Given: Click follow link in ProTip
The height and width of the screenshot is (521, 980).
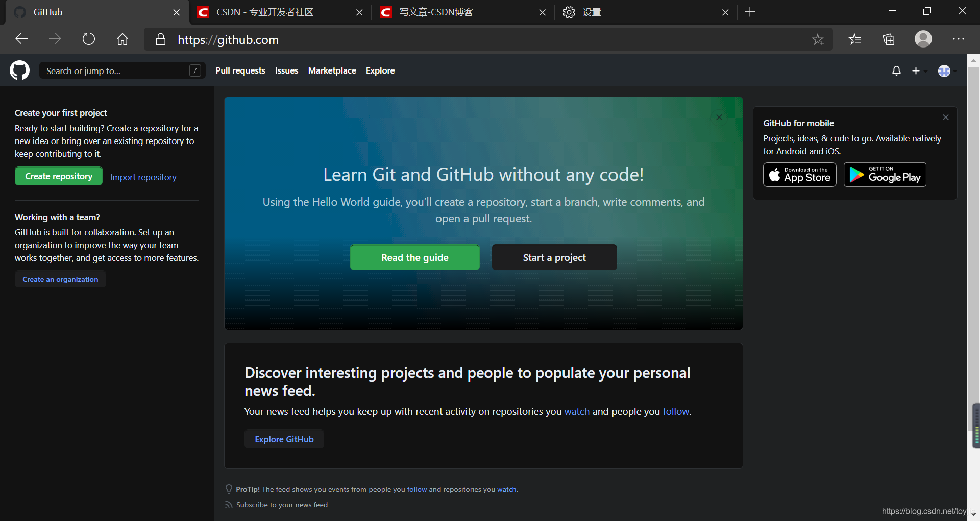Looking at the screenshot, I should click(x=417, y=489).
